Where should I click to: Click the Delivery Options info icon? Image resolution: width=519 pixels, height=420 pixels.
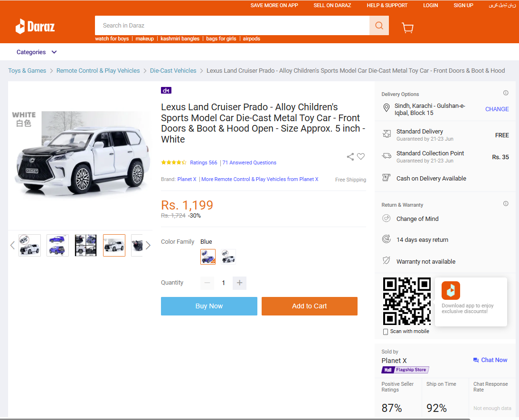coord(506,93)
